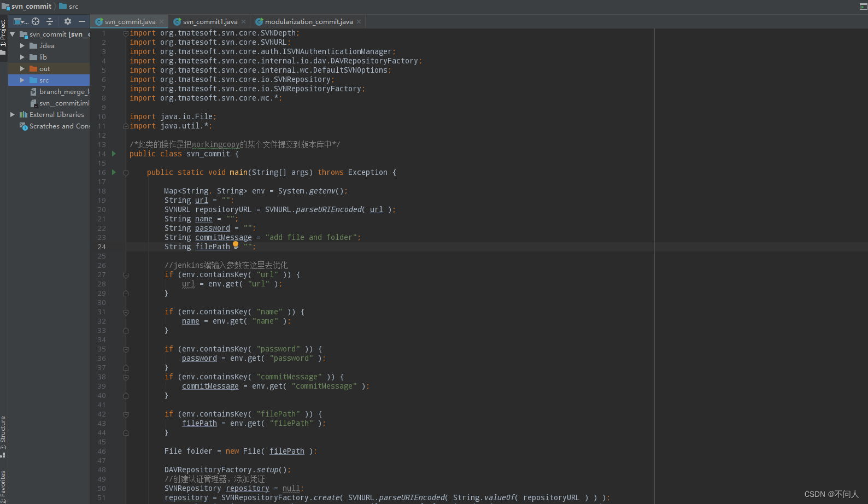The image size is (868, 504).
Task: Collapse the imports fold marker at line 1
Action: point(126,33)
